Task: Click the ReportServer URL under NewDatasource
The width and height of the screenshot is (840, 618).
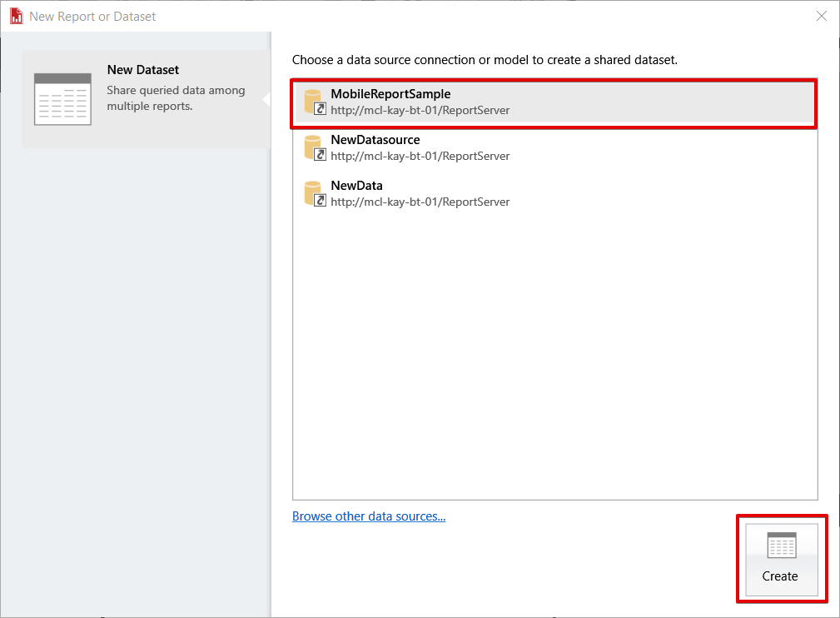Action: point(420,156)
